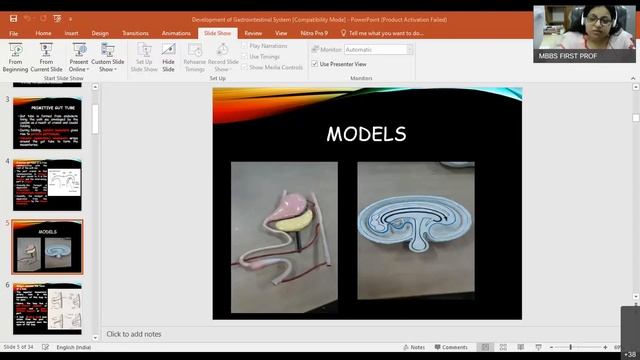Toggle Play Narrations checkbox
This screenshot has height=360, width=640.
(x=244, y=46)
